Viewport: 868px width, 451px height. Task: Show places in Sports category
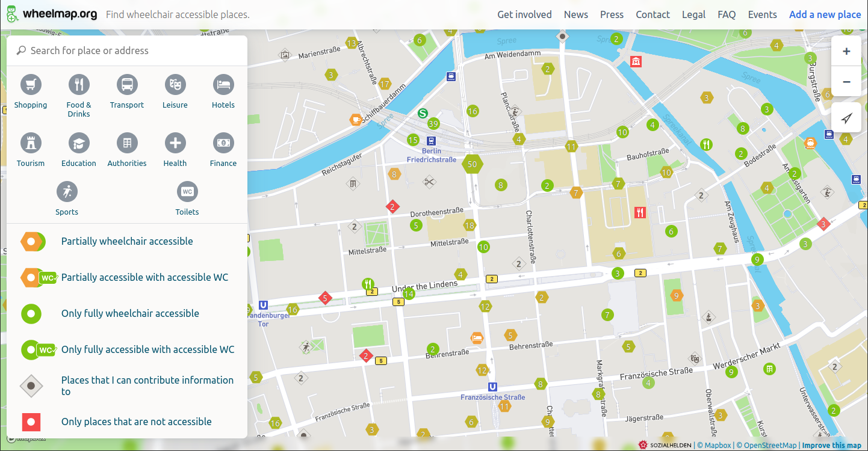point(67,192)
